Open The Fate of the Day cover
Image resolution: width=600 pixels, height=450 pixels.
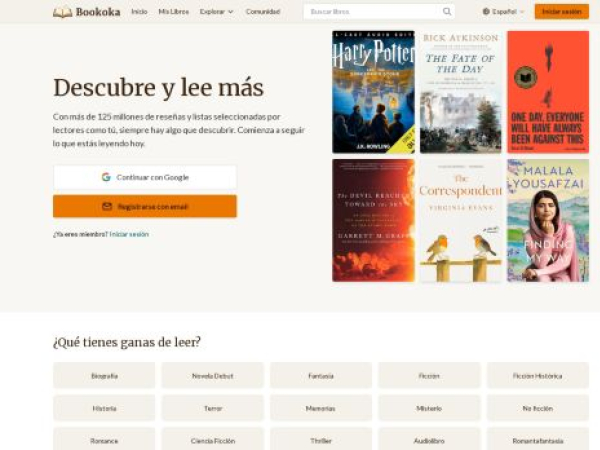[x=461, y=92]
